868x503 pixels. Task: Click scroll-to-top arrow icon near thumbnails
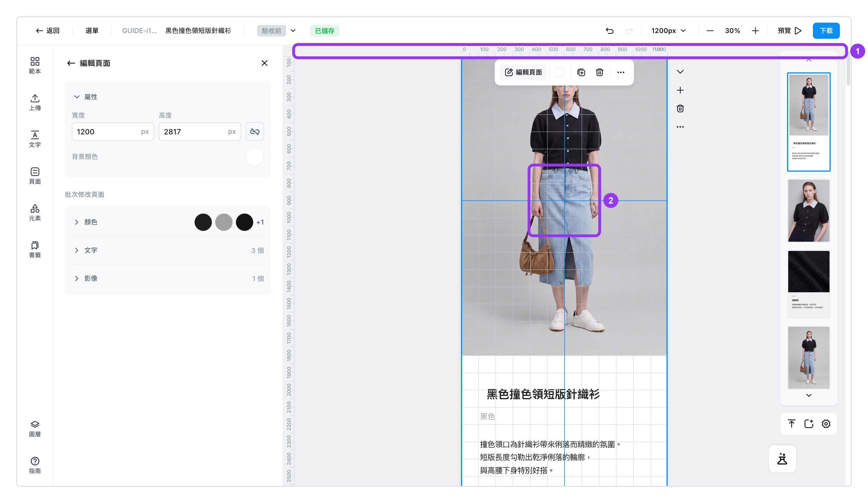[792, 423]
